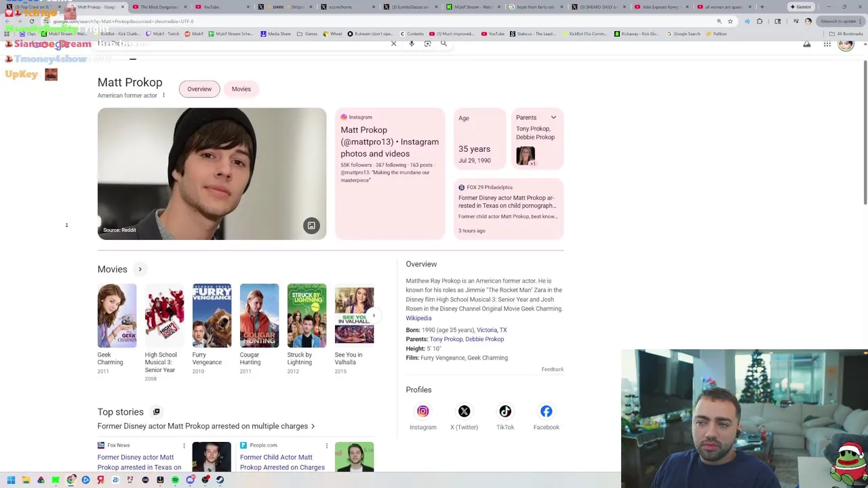Open the Geek Charming movie poster
This screenshot has height=488, width=868.
pos(117,316)
